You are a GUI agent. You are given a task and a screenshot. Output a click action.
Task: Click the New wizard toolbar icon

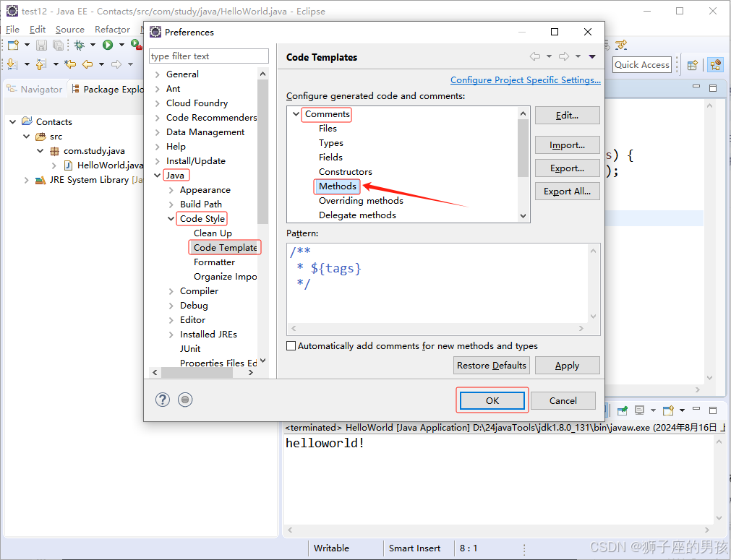[x=13, y=45]
